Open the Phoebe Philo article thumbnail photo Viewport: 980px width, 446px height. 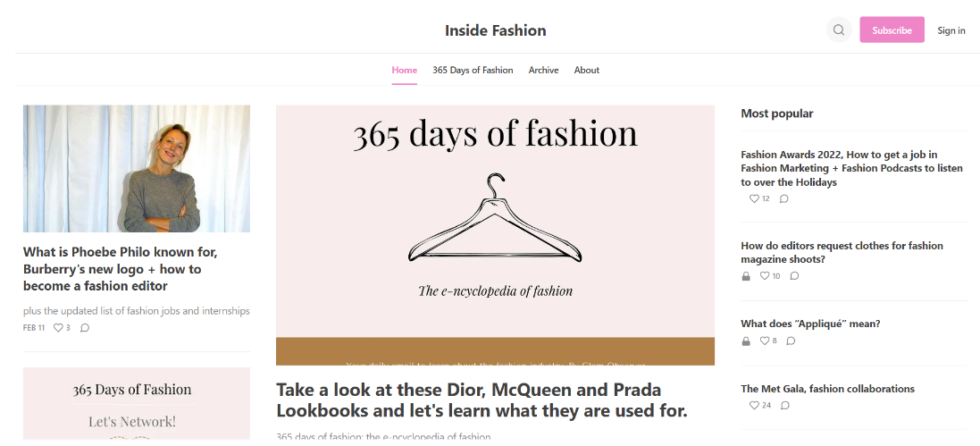coord(137,169)
